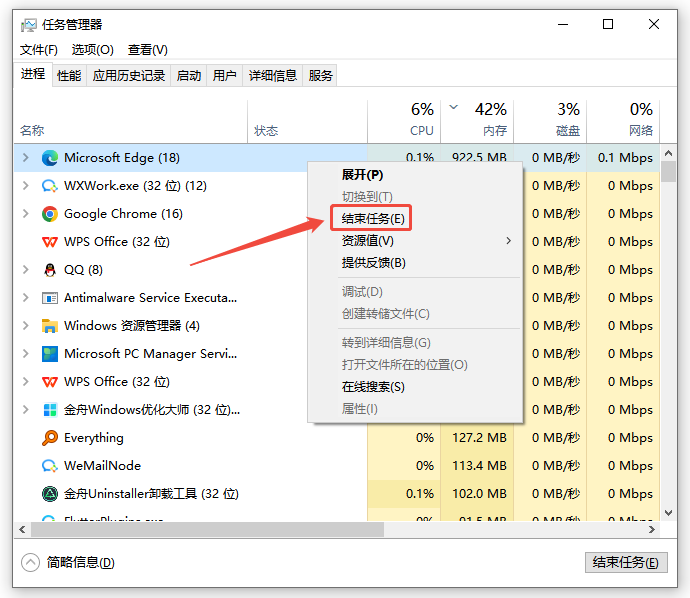Click the 金舟Windows优化大师 icon

pos(50,410)
